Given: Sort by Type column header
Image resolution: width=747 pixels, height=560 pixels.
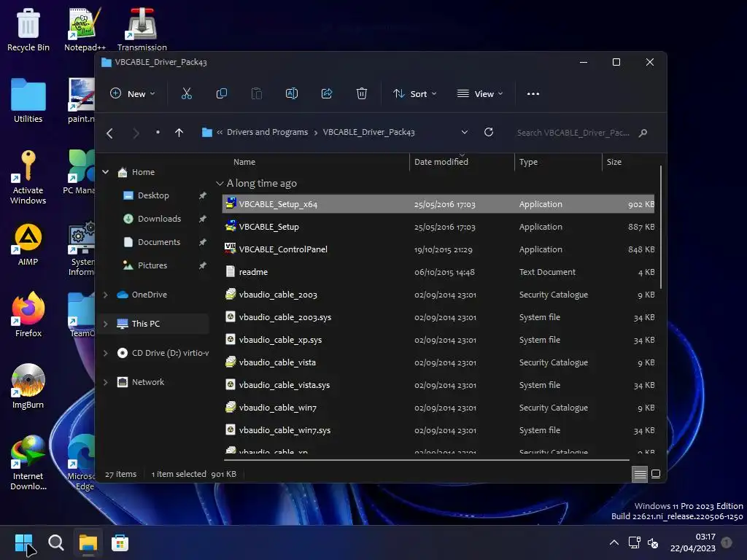Looking at the screenshot, I should (x=558, y=162).
